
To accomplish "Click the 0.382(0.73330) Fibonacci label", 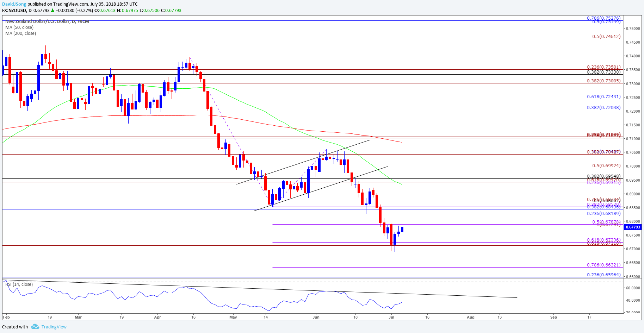I will [x=603, y=72].
